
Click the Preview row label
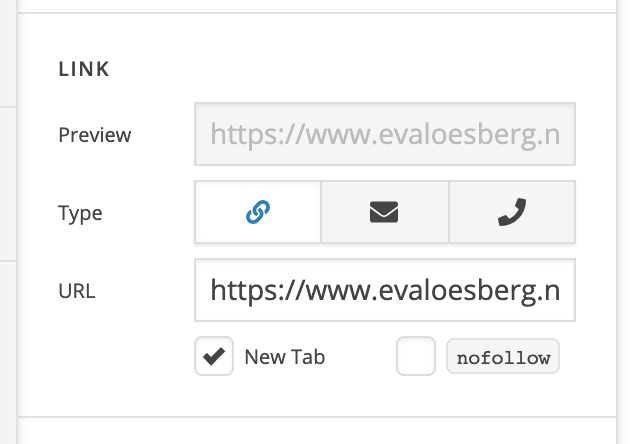(x=95, y=135)
